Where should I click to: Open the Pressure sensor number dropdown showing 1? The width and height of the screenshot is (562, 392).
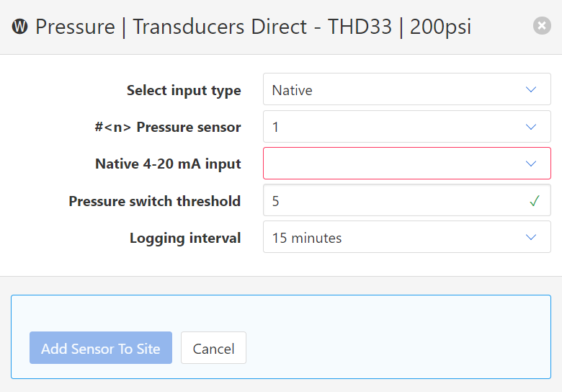[x=396, y=127]
